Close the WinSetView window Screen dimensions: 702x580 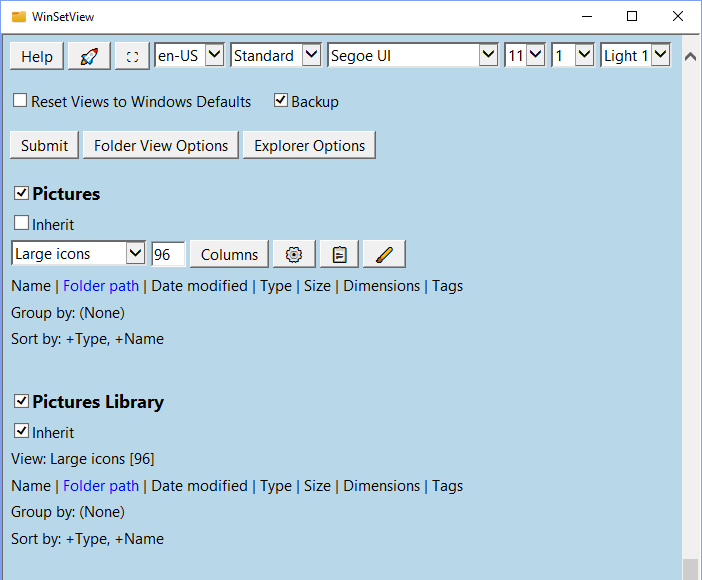point(678,17)
